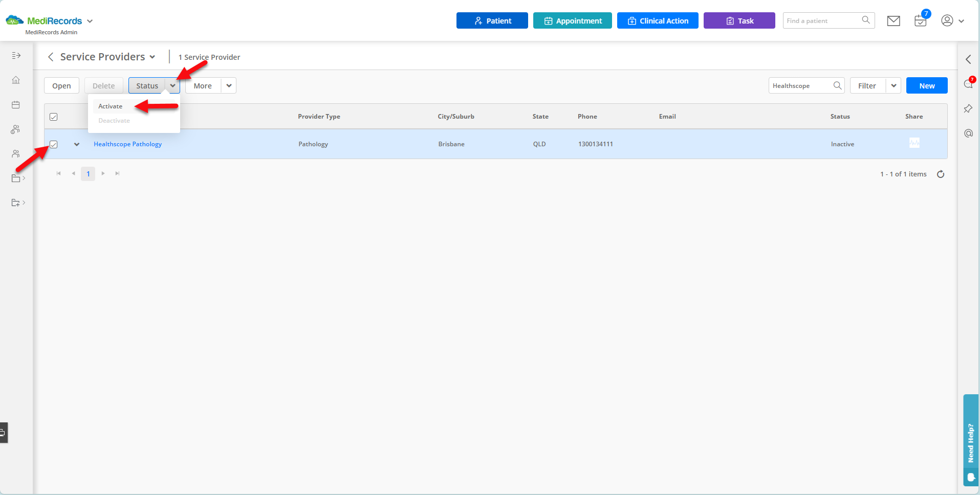Click the Appointment button
The image size is (980, 495).
pos(573,20)
